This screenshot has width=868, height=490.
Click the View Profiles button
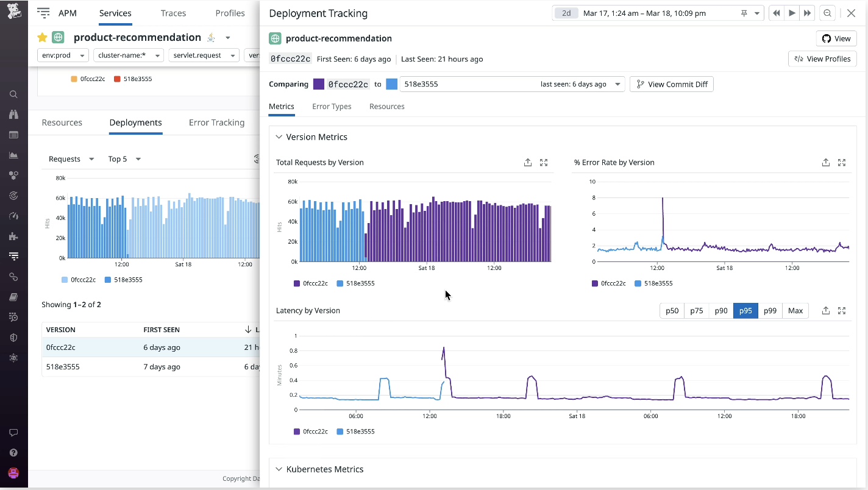coord(822,59)
